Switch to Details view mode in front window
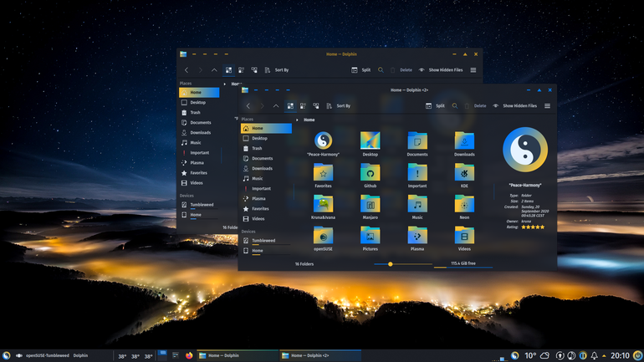Viewport: 644px width, 362px height. [316, 106]
